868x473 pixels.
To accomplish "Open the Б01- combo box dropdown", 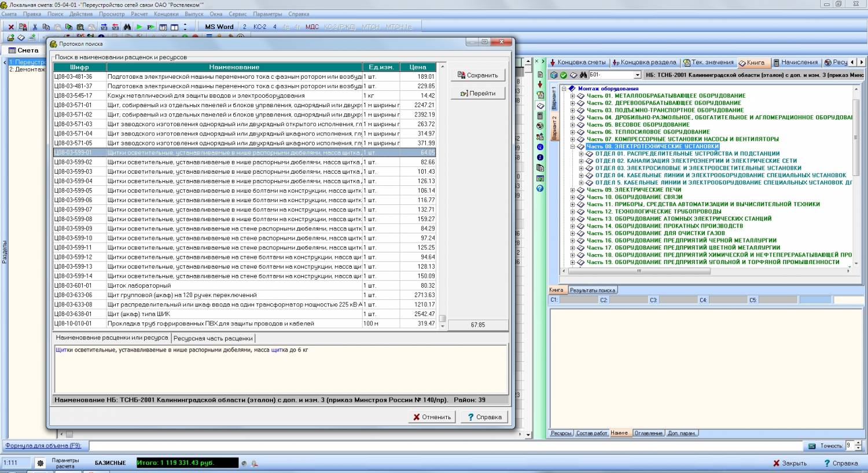I will (x=638, y=75).
